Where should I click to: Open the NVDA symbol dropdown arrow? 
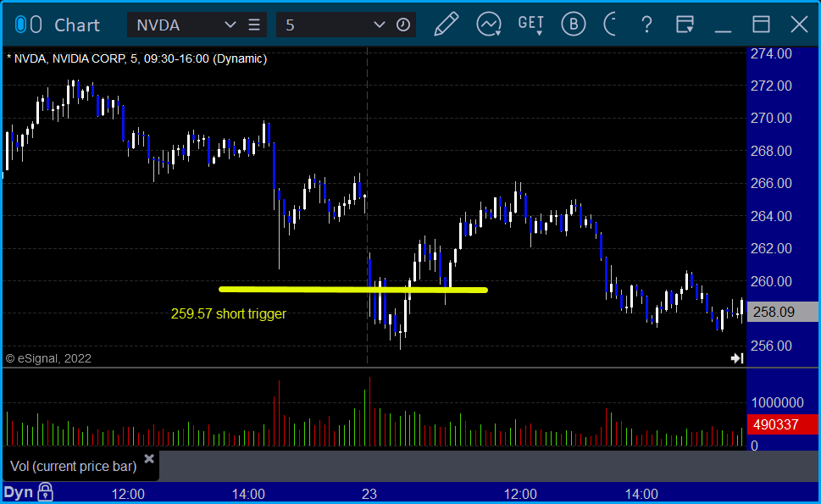coord(230,25)
